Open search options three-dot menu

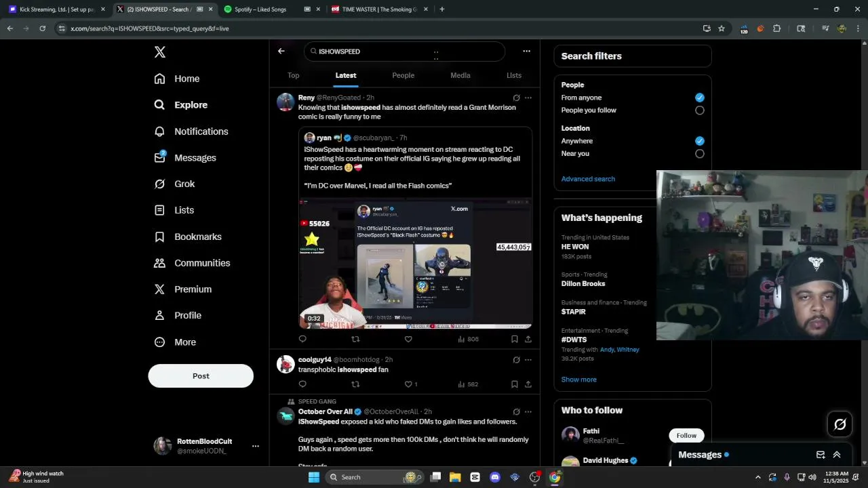pos(526,51)
